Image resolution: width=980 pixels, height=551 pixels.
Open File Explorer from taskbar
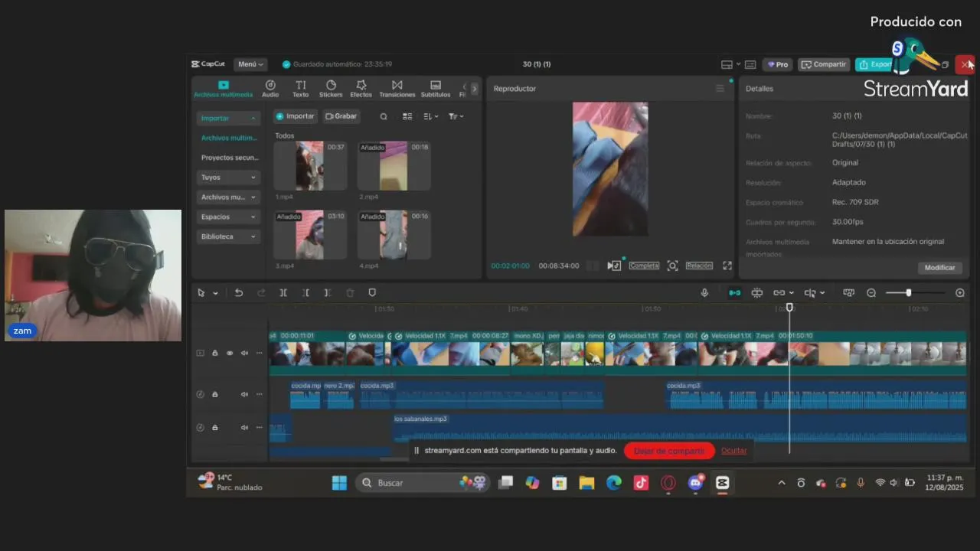pos(586,483)
